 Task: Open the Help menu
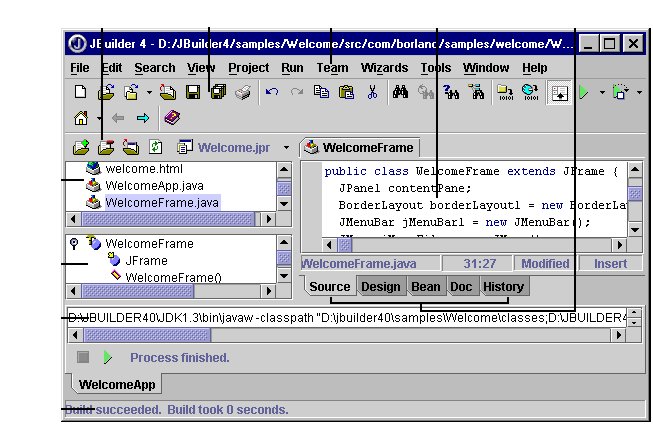pyautogui.click(x=535, y=68)
